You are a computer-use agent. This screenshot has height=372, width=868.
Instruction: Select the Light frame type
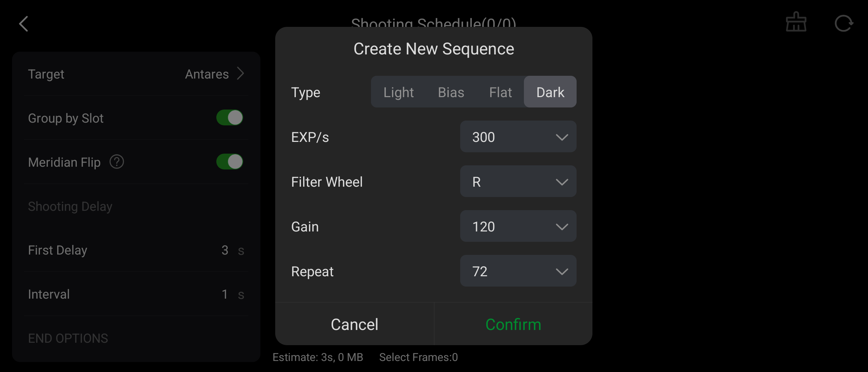[x=399, y=92]
